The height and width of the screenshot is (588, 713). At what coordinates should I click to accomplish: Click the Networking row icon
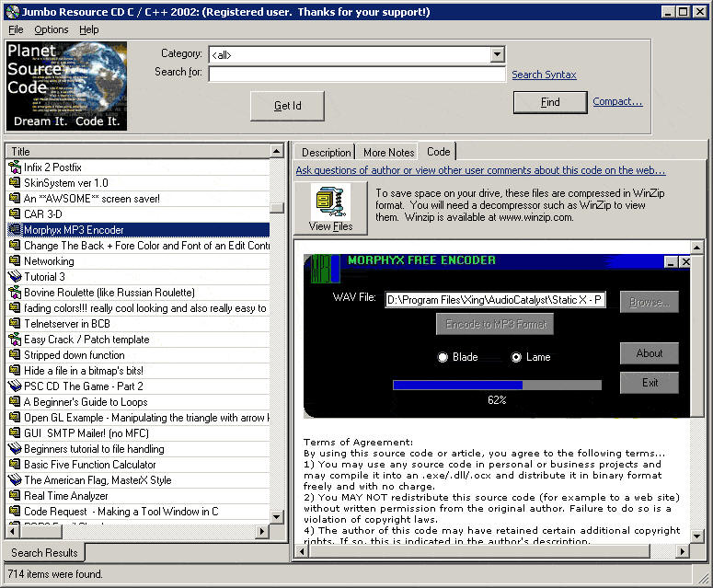(15, 261)
